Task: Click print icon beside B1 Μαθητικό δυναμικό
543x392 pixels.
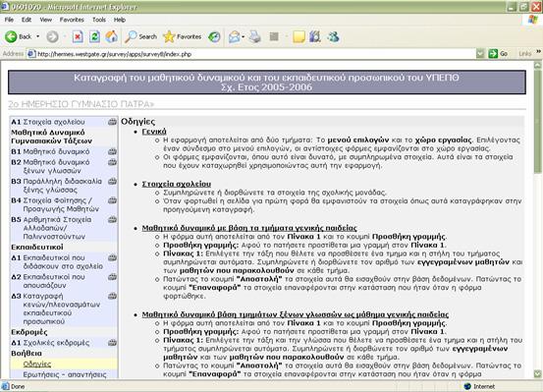Action: point(112,151)
